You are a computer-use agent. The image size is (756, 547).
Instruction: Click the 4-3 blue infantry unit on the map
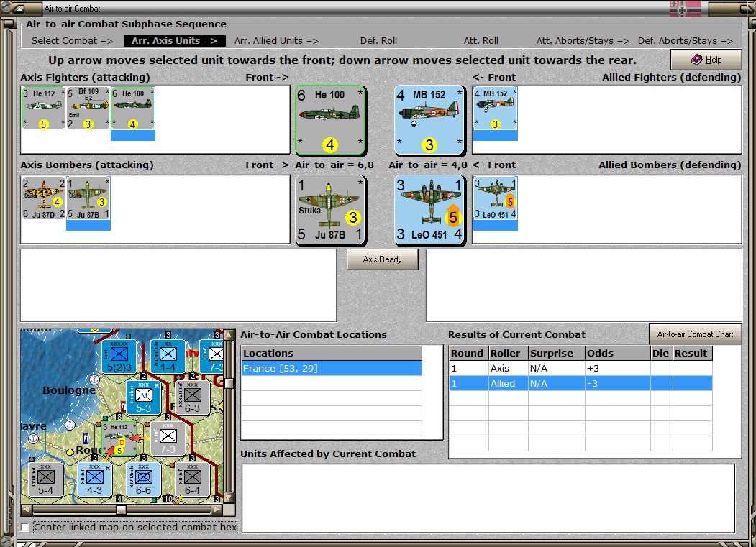pyautogui.click(x=94, y=480)
